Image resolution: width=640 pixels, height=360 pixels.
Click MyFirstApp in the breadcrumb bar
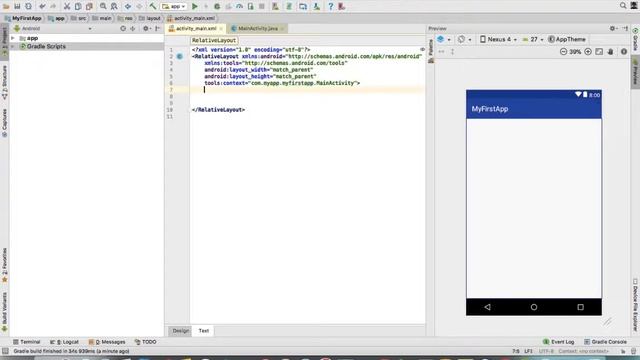(23, 18)
